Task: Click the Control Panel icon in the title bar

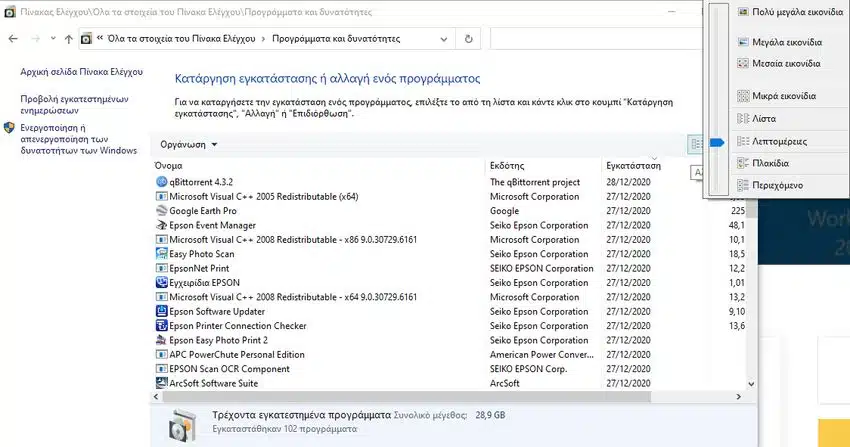Action: (10, 12)
